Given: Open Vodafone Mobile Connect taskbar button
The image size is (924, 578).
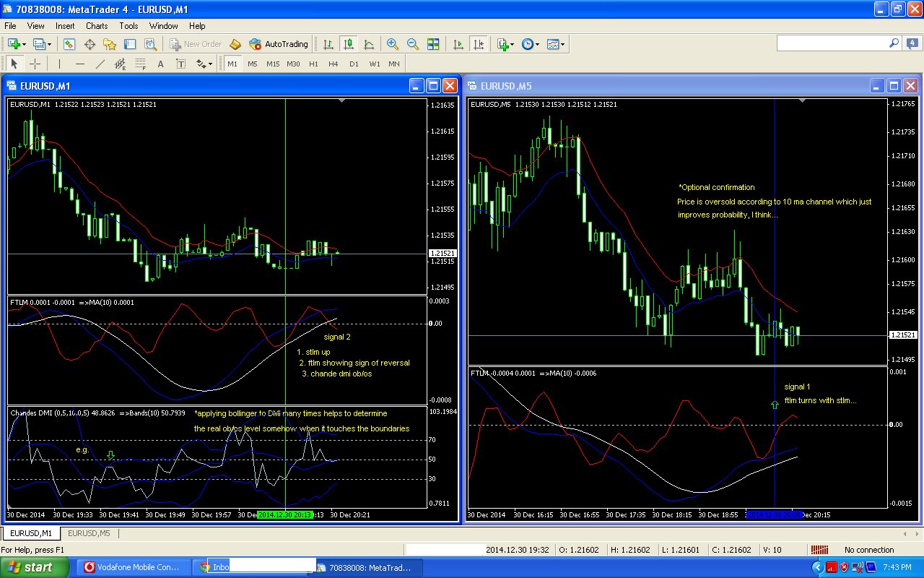Looking at the screenshot, I should pyautogui.click(x=135, y=567).
